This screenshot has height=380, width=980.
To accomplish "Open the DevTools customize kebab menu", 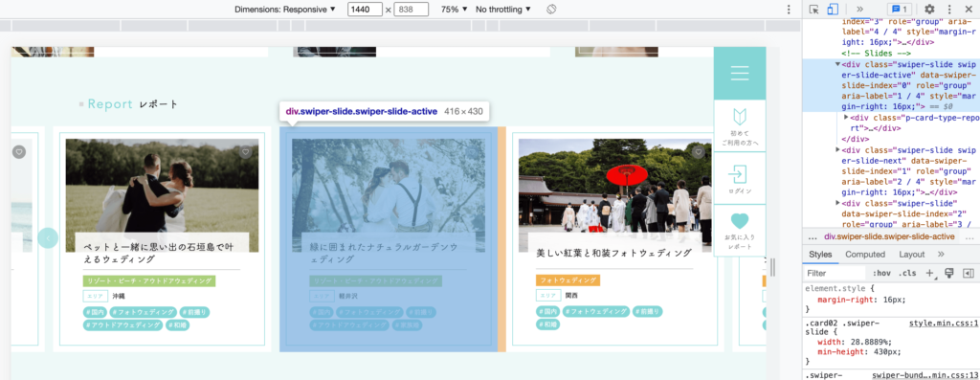I will point(949,10).
